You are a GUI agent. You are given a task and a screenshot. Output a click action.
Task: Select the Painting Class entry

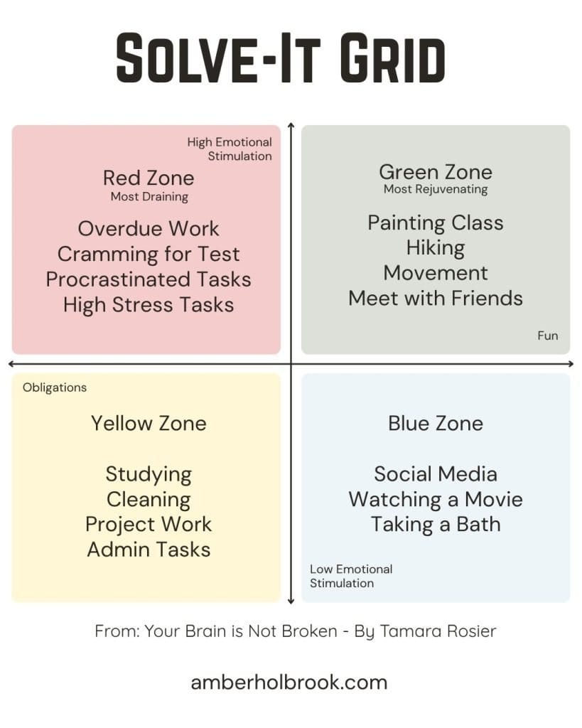436,223
